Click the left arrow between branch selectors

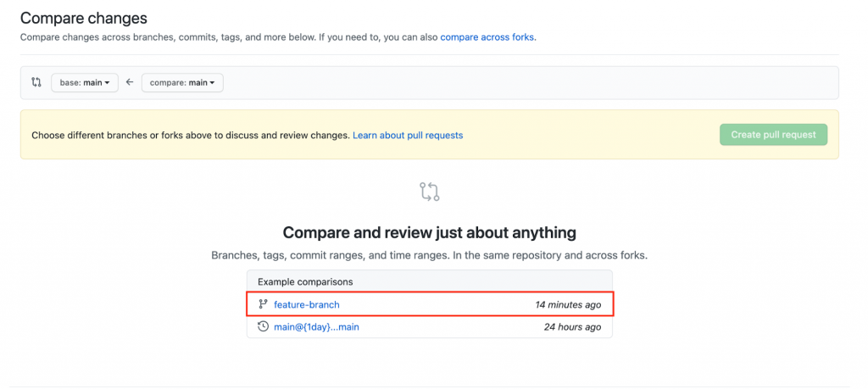pos(130,82)
